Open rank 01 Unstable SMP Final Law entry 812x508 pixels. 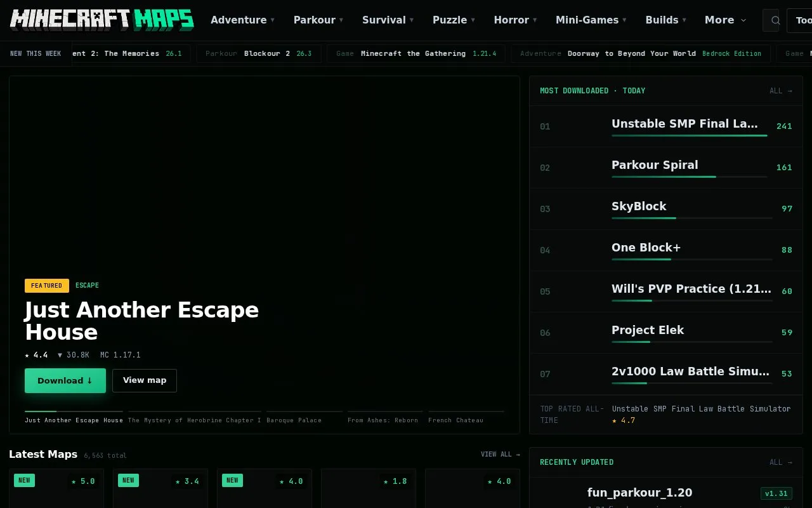(x=667, y=126)
